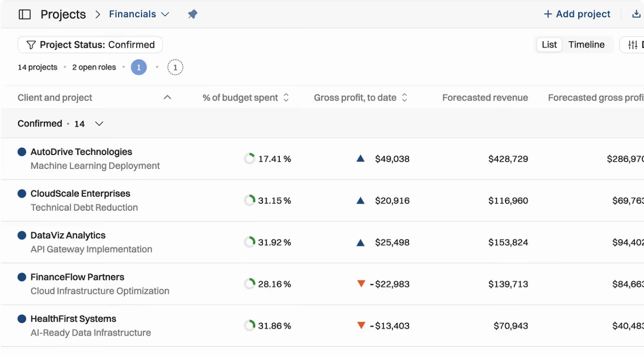Click forecasted revenue $153,824

(508, 243)
